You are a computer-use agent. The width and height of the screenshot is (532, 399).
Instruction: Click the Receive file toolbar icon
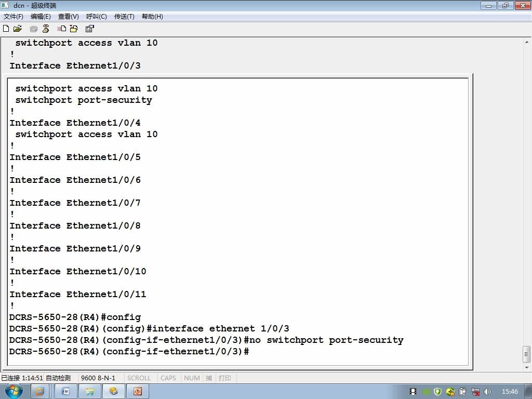pos(74,29)
